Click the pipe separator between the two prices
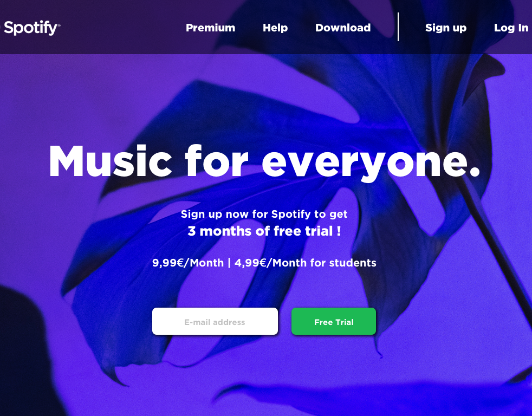 click(229, 263)
